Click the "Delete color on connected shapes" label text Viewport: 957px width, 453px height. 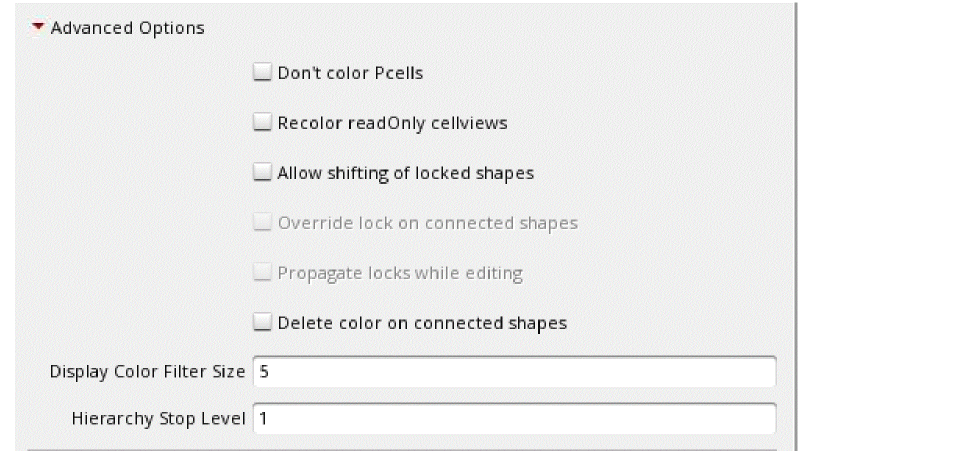(421, 322)
